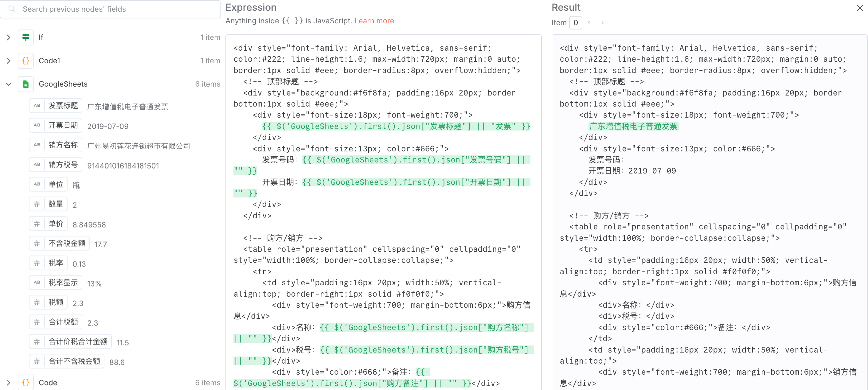Click the "6 items" count beside GoogleSheets
Viewport: 868px width, 390px height.
tap(208, 84)
